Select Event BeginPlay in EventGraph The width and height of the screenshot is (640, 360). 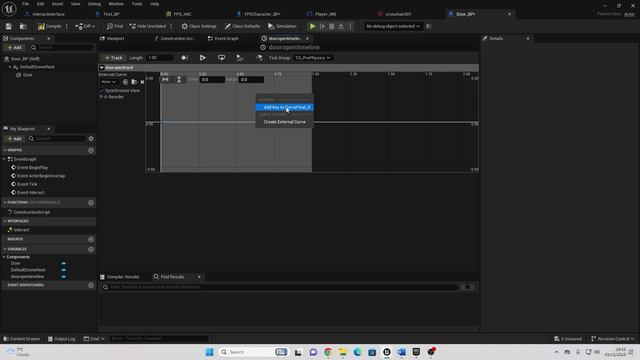click(x=33, y=168)
